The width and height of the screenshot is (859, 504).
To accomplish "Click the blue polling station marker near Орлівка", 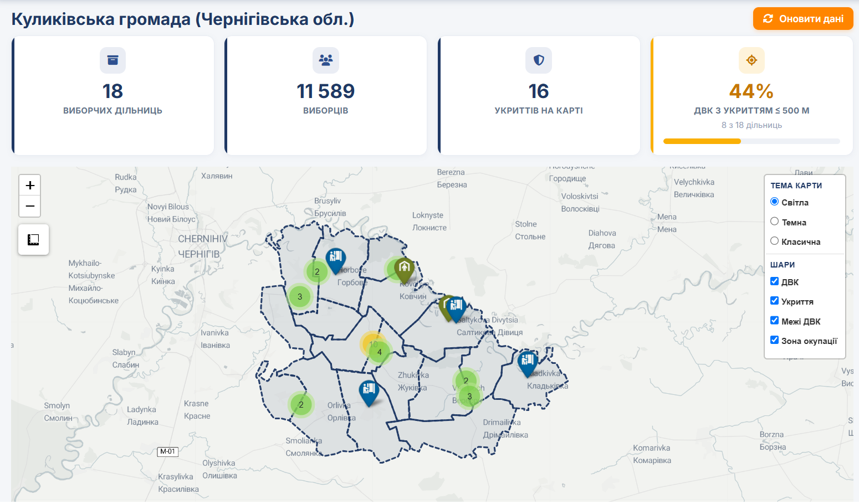I will coord(369,392).
